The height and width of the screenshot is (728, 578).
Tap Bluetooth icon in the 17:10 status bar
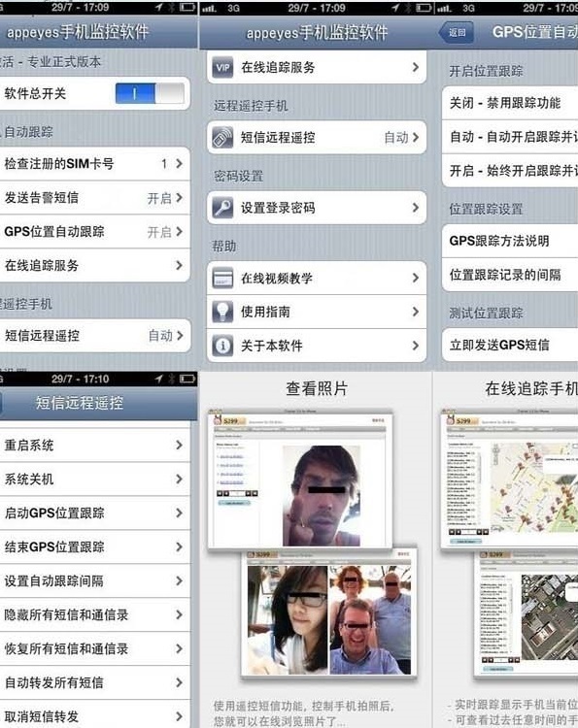click(x=171, y=379)
